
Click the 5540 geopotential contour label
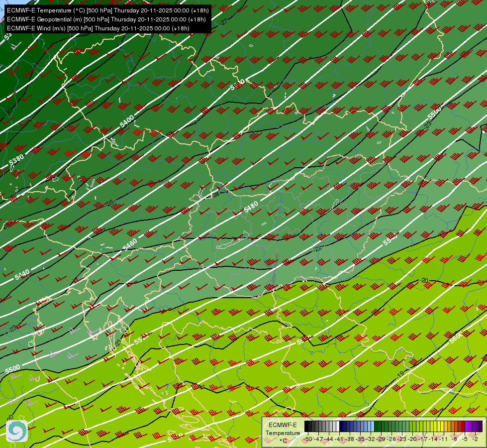tap(390, 240)
